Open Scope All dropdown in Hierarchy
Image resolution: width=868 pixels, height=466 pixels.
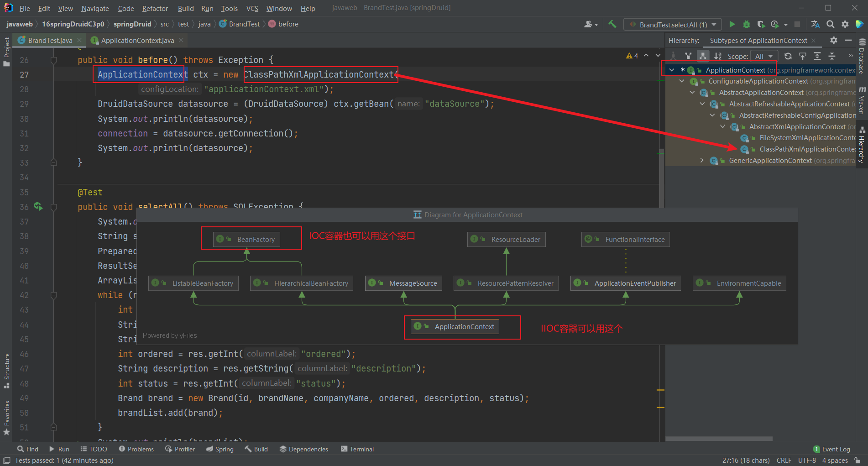[764, 56]
